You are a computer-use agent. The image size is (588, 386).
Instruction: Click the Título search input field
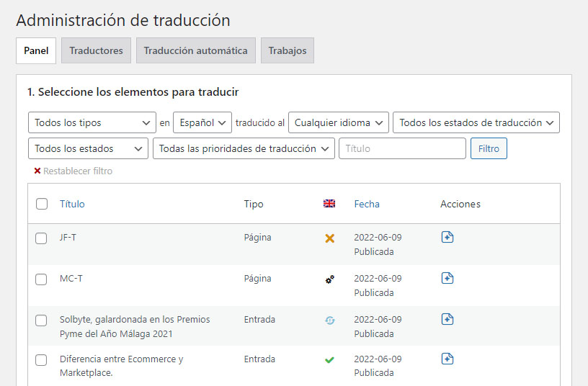click(402, 148)
